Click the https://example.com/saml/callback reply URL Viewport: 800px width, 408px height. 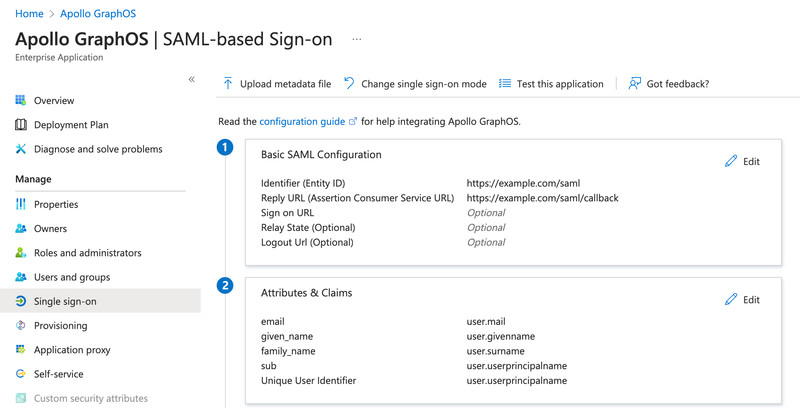[542, 198]
